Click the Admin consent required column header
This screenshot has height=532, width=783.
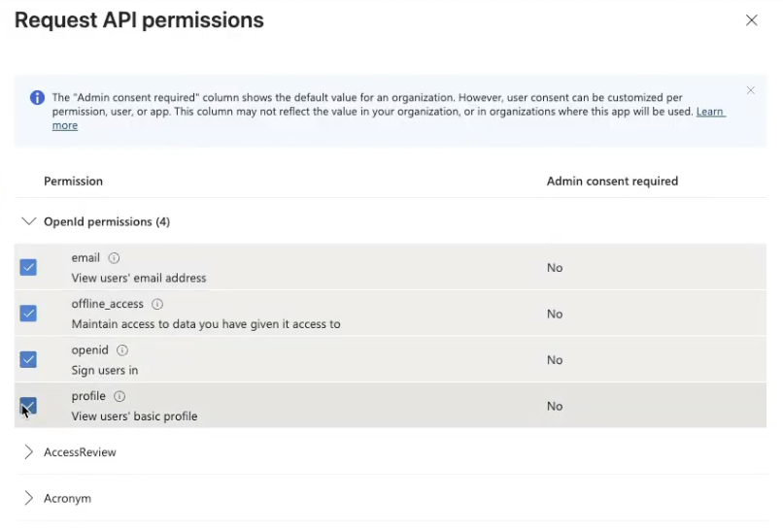pyautogui.click(x=612, y=182)
